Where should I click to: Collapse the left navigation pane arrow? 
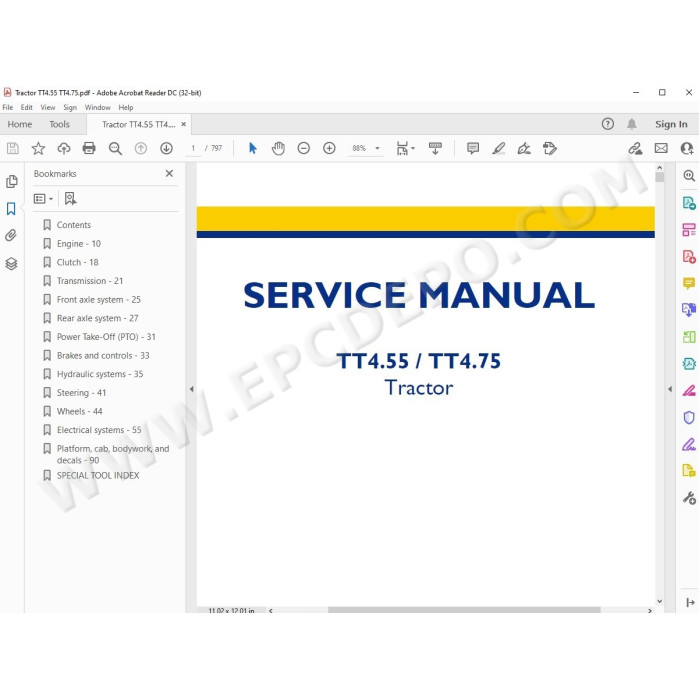[x=192, y=389]
